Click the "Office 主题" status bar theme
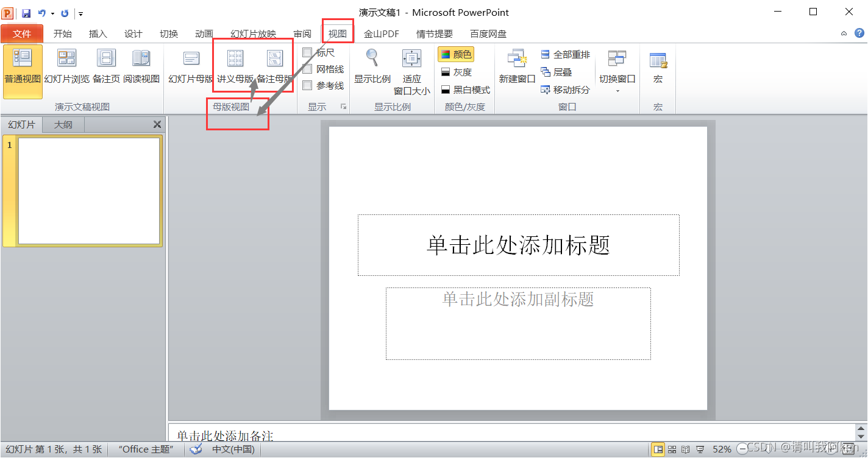Image resolution: width=868 pixels, height=458 pixels. [146, 449]
